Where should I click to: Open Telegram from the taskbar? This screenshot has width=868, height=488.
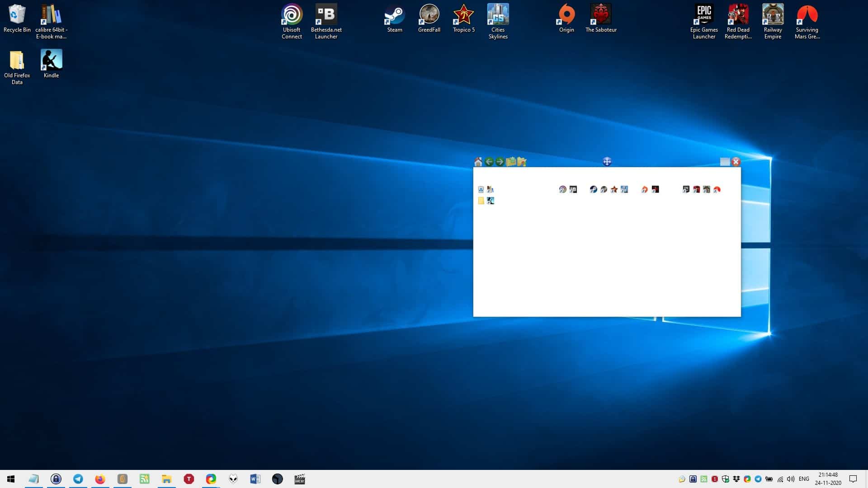78,479
